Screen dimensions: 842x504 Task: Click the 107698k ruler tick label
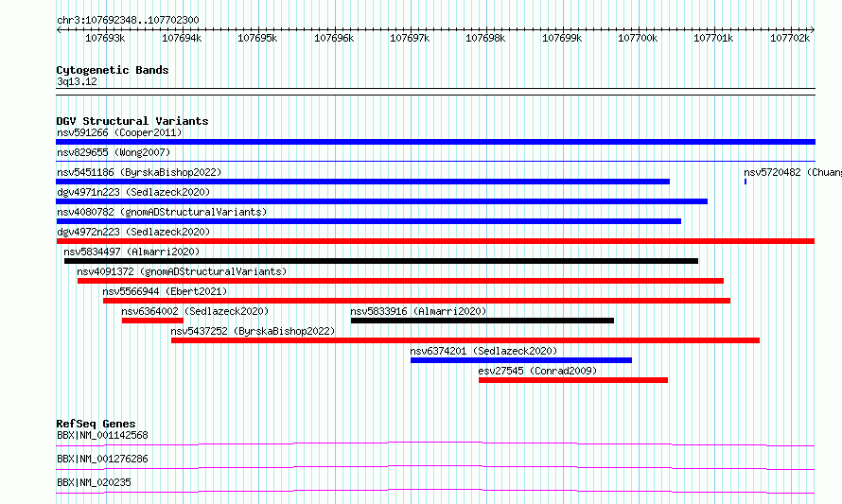point(485,38)
